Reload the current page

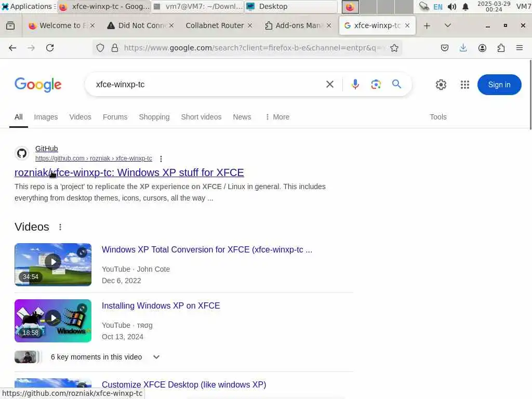coord(50,48)
